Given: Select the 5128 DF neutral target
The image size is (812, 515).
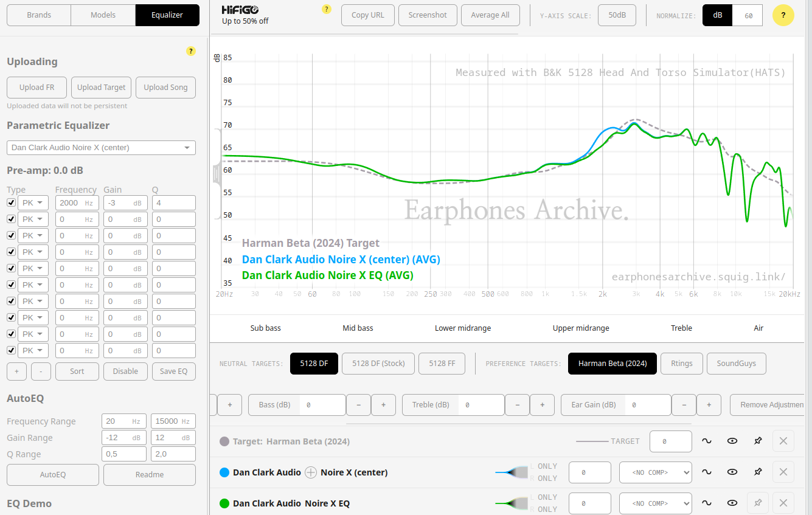Looking at the screenshot, I should (x=314, y=364).
